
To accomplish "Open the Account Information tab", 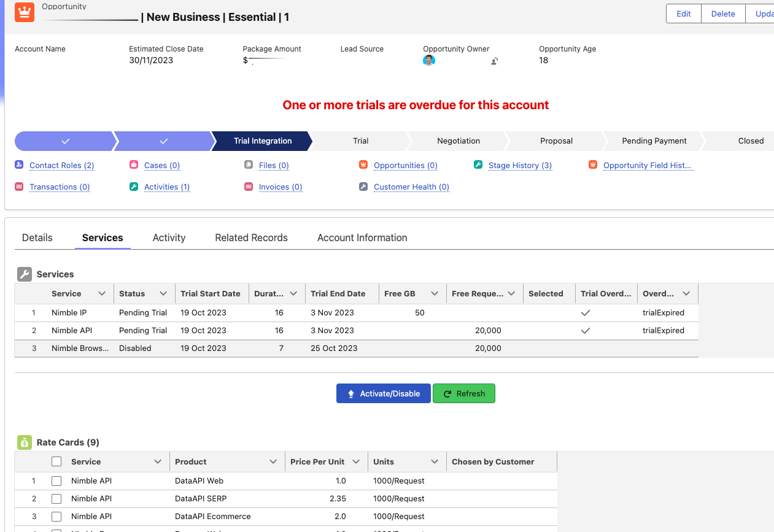I will tap(362, 237).
